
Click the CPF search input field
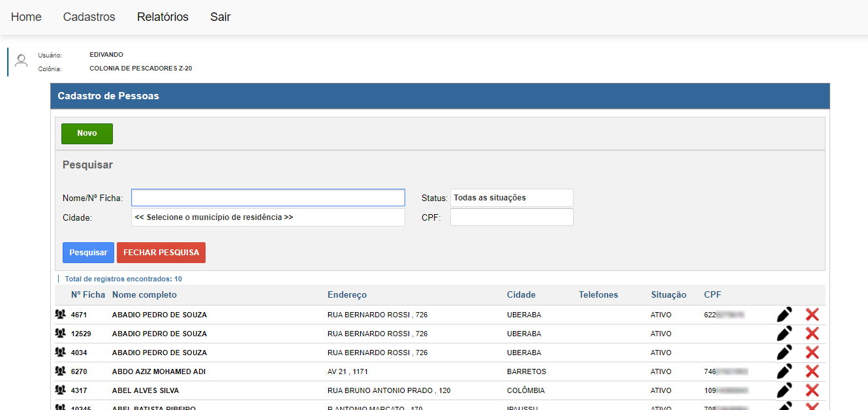click(512, 217)
